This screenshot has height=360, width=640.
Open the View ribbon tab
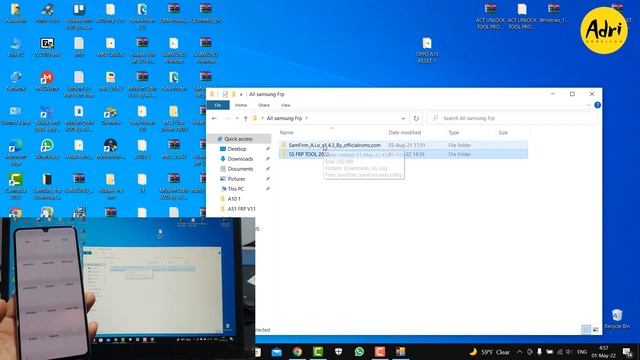pyautogui.click(x=286, y=105)
